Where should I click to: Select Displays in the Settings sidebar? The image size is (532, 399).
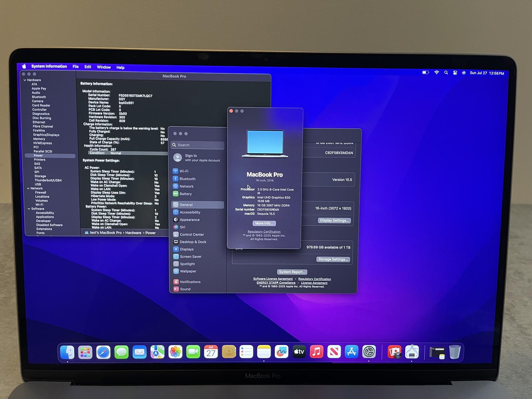(198, 249)
